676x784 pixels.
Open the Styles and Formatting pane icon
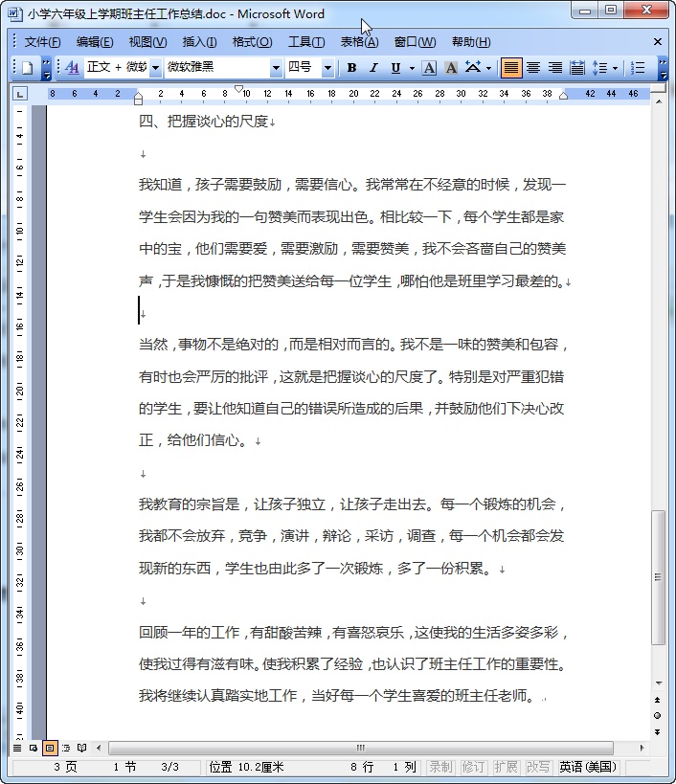point(72,68)
